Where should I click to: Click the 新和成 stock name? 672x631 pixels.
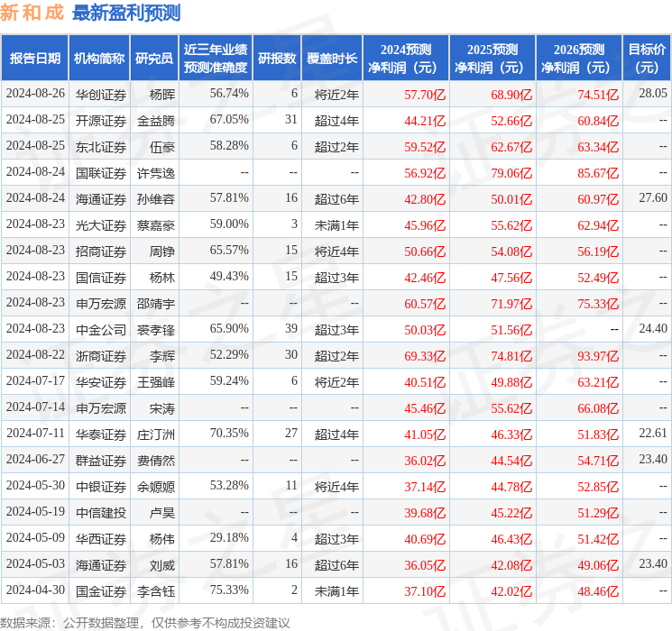32,13
